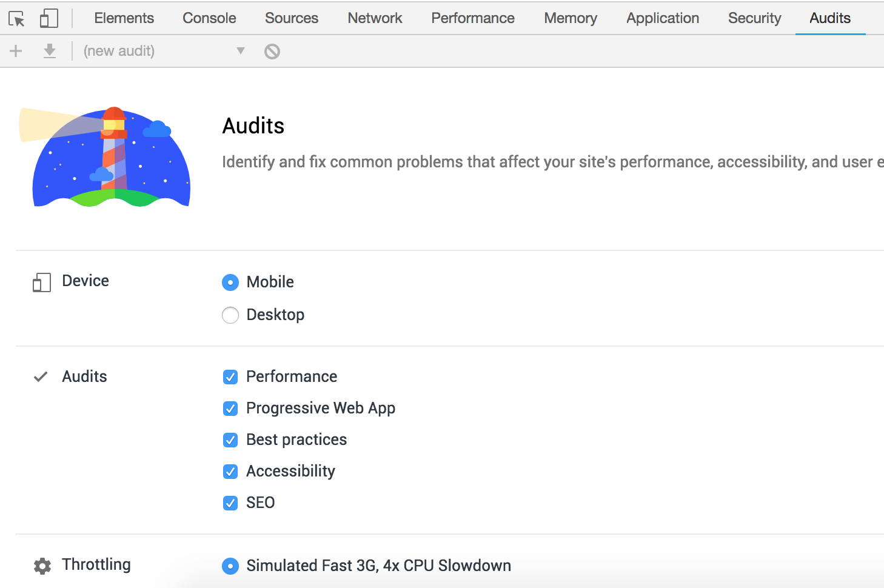Click the clear all circle-slash icon
The width and height of the screenshot is (884, 588).
tap(272, 52)
